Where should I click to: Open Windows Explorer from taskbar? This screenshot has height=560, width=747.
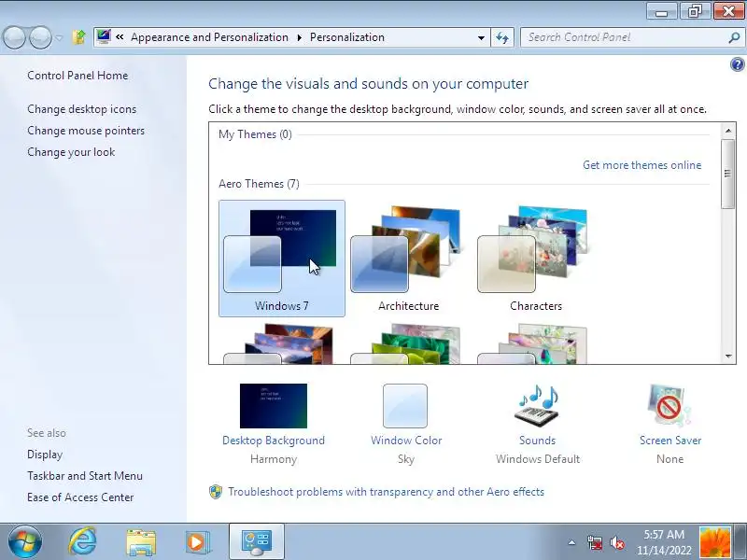tap(141, 542)
